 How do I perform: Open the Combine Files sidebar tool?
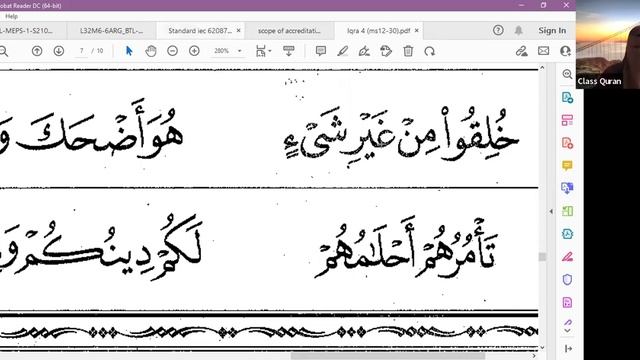pos(567,188)
